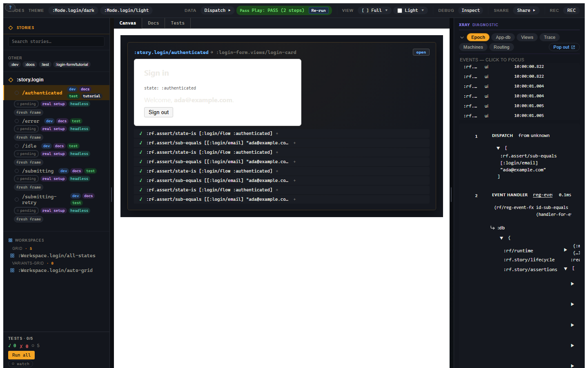This screenshot has width=588, height=368.
Task: Toggle the Light checkbox in the top bar
Action: [400, 11]
